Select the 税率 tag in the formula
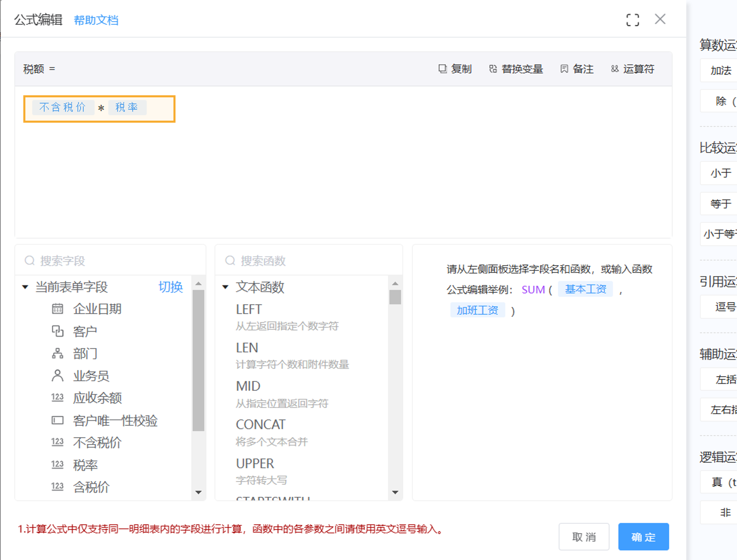Screen dimensions: 737x560 127,107
